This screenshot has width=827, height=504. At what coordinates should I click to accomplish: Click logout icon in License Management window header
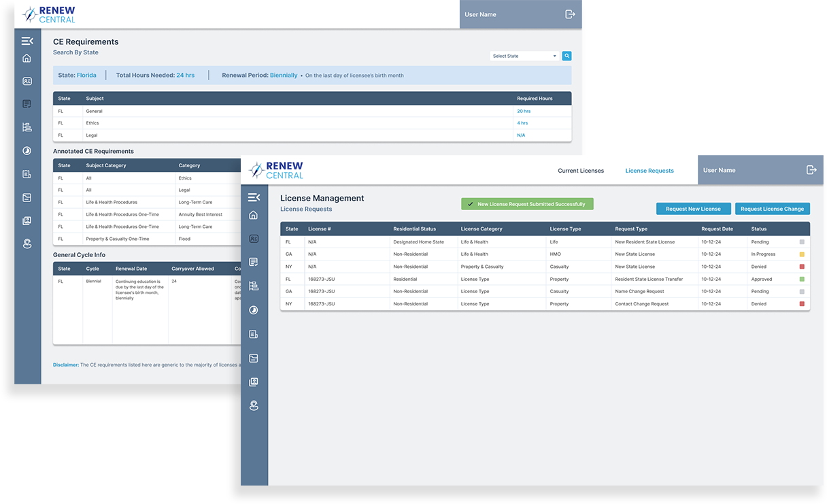(811, 170)
